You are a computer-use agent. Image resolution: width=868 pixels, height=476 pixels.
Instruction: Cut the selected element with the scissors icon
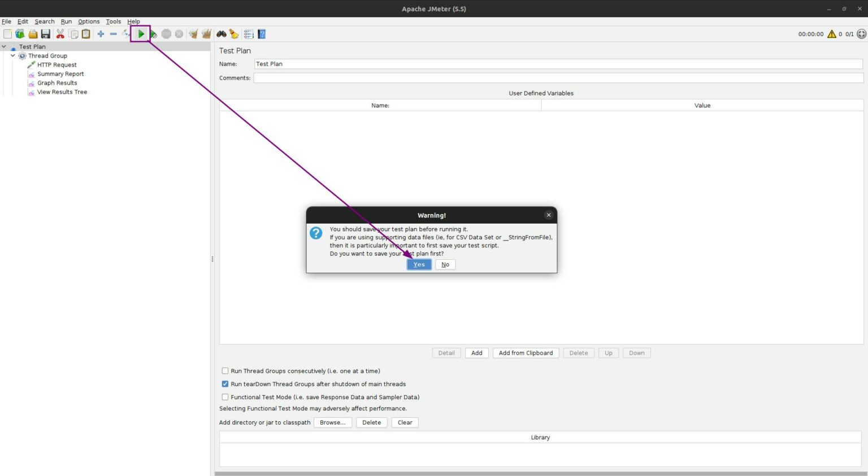point(60,34)
